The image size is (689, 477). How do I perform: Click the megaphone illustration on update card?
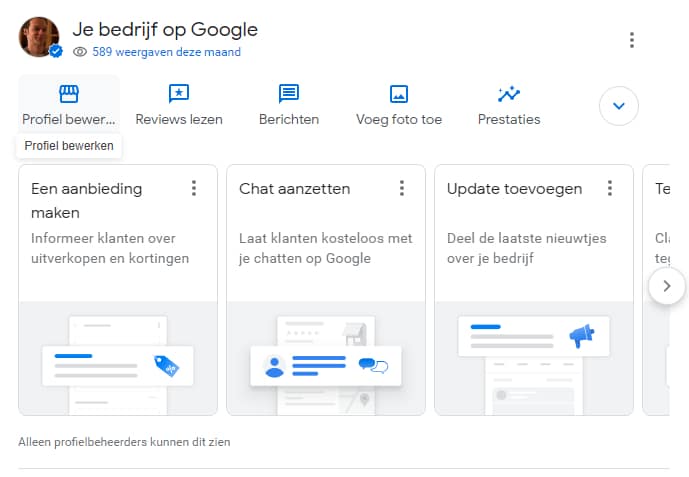(x=582, y=336)
